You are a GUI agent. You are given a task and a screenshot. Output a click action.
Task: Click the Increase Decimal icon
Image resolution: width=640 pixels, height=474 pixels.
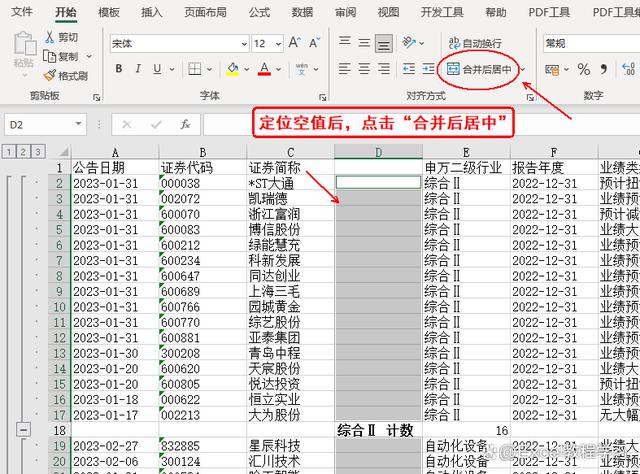[628, 69]
